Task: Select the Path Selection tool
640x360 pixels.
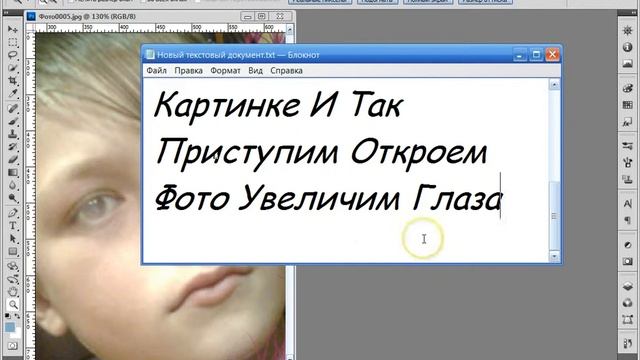Action: pyautogui.click(x=13, y=238)
